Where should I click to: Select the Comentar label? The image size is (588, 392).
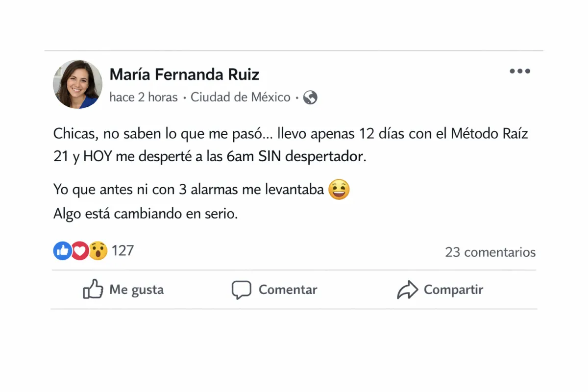(288, 290)
